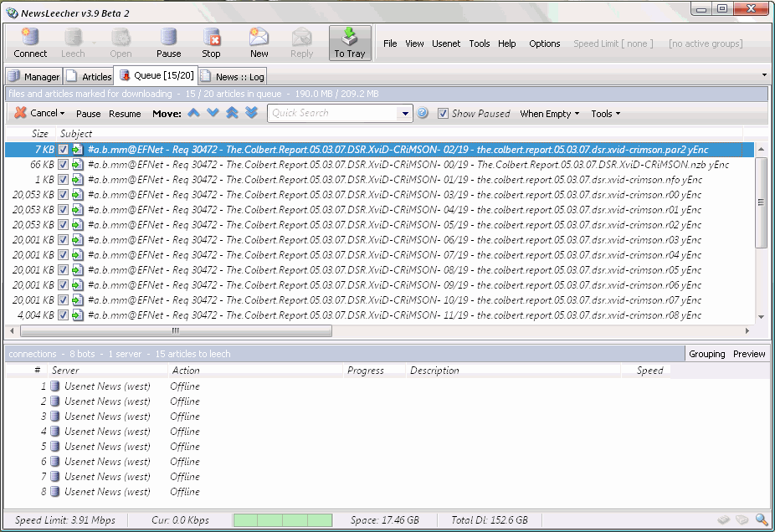Open the Leech button dropdown arrow
This screenshot has height=532, width=775.
coord(94,43)
